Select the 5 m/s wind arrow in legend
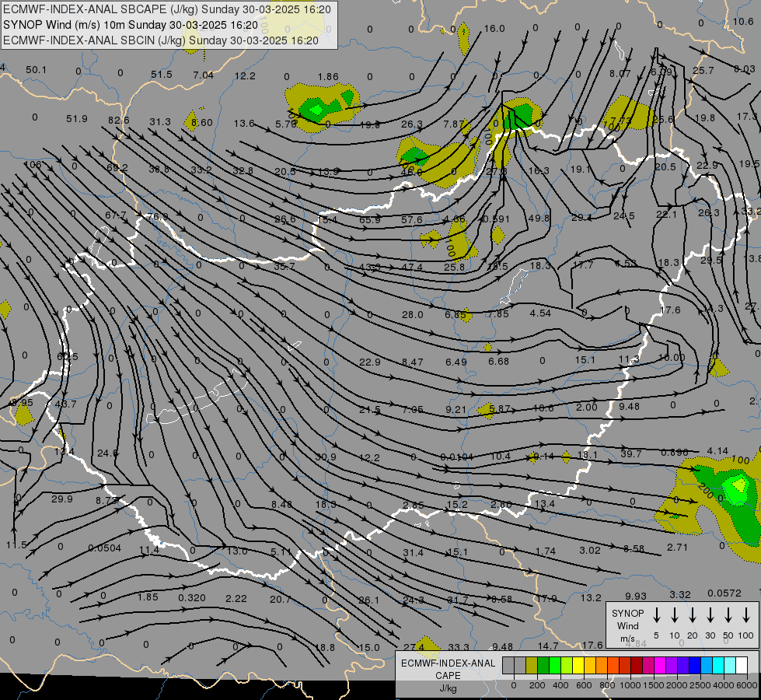The height and width of the screenshot is (700, 761). coord(656,614)
